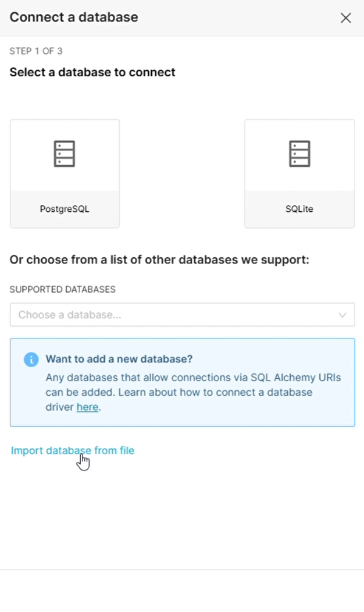Select the PostgreSQL card label
The image size is (364, 612).
pos(65,209)
